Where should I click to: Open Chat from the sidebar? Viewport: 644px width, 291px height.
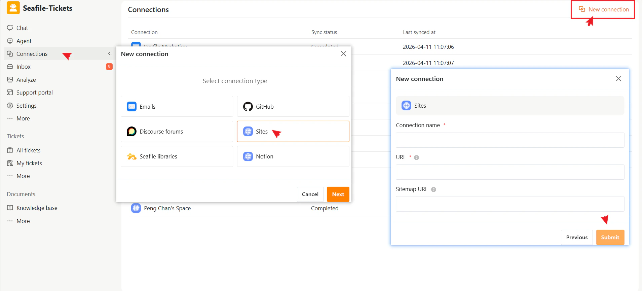point(22,28)
